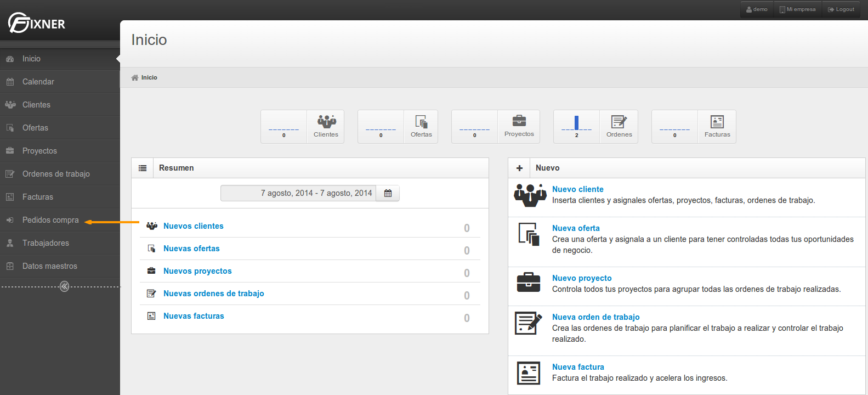This screenshot has height=395, width=868.
Task: Click the Ordenes de trabajo sidebar icon
Action: [x=10, y=174]
